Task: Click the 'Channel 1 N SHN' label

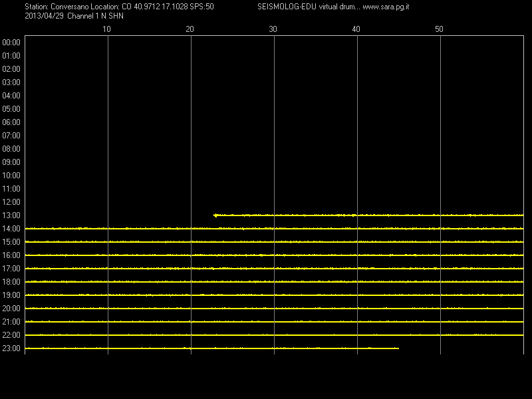Action: click(x=95, y=16)
